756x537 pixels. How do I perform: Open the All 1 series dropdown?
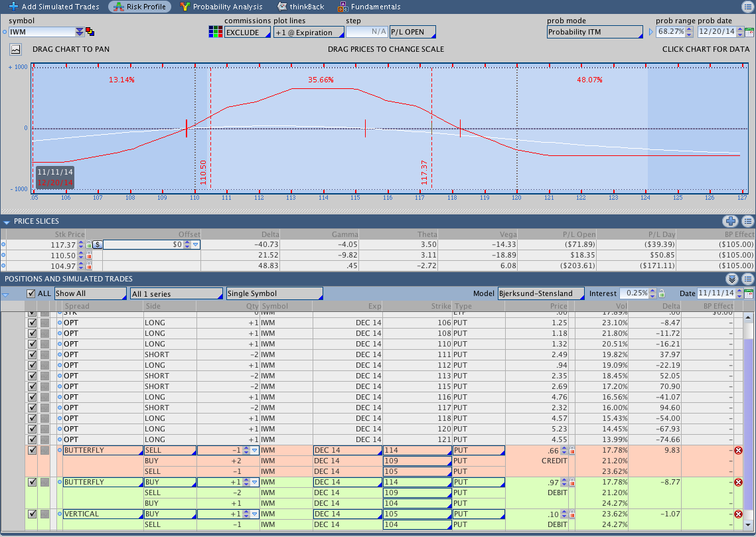point(177,293)
